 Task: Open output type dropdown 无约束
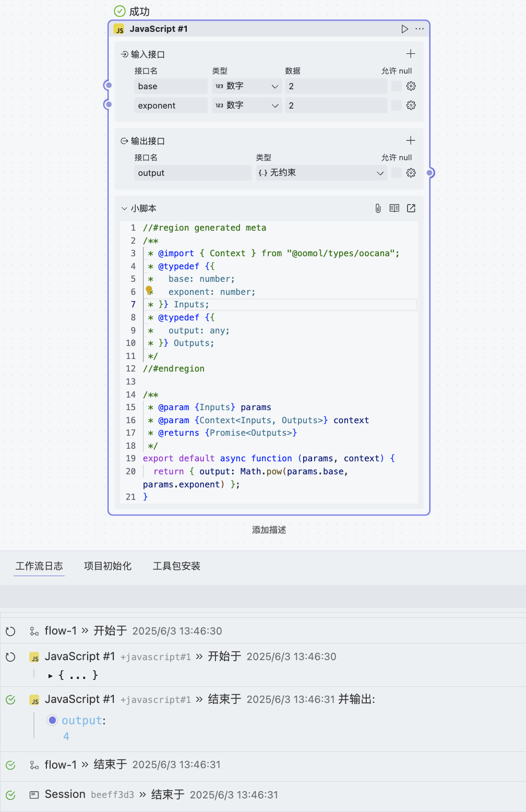321,173
